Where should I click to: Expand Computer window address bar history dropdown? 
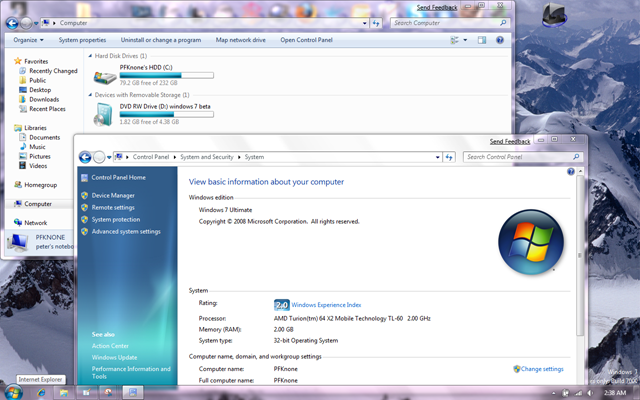click(x=364, y=23)
